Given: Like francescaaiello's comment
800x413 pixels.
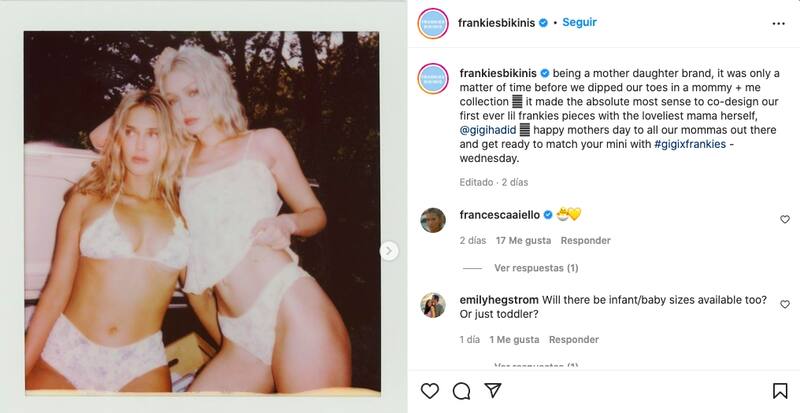Looking at the screenshot, I should point(784,219).
